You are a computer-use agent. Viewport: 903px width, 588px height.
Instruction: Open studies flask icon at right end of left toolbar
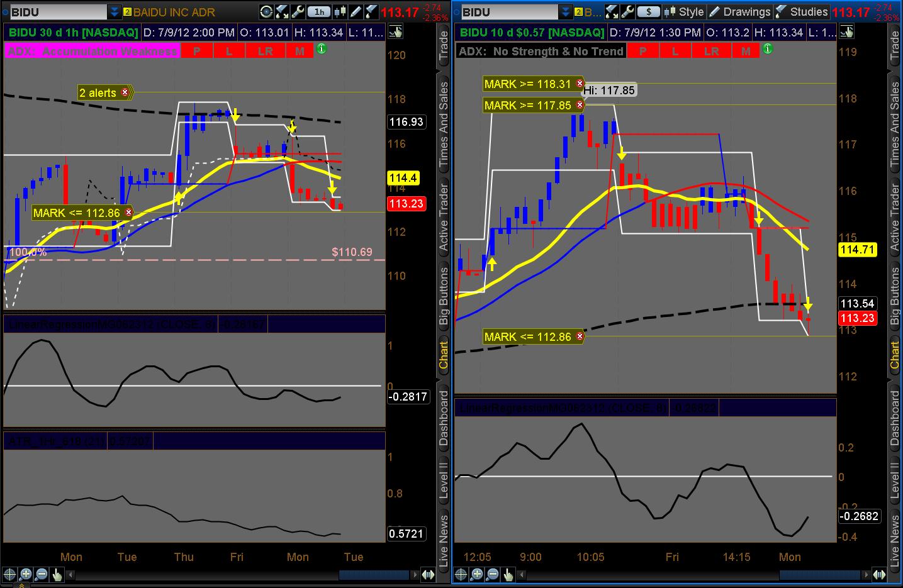tap(371, 11)
